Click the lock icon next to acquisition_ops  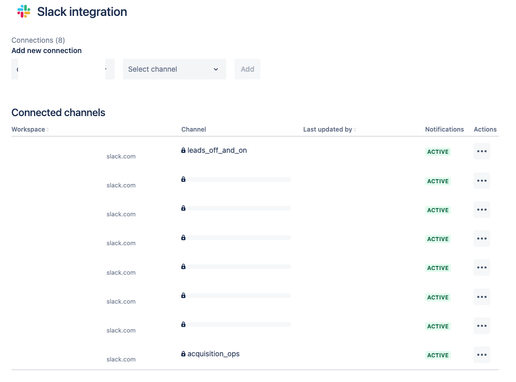(x=183, y=354)
